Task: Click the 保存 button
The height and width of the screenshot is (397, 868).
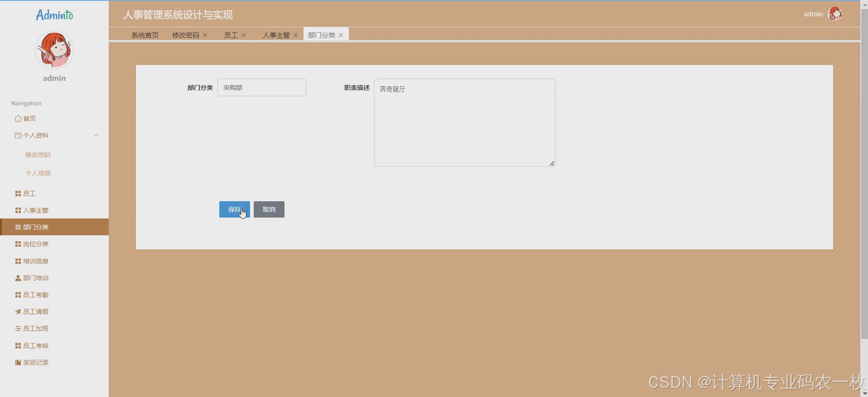Action: point(235,209)
